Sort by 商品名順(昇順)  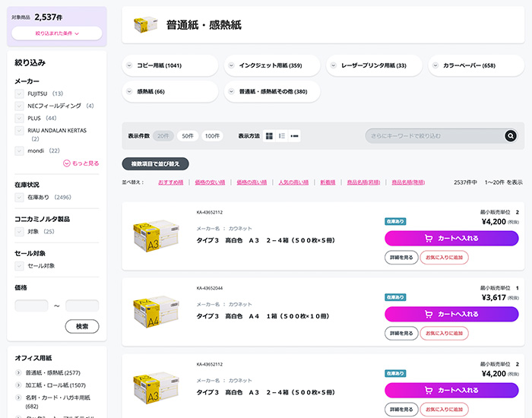point(363,182)
